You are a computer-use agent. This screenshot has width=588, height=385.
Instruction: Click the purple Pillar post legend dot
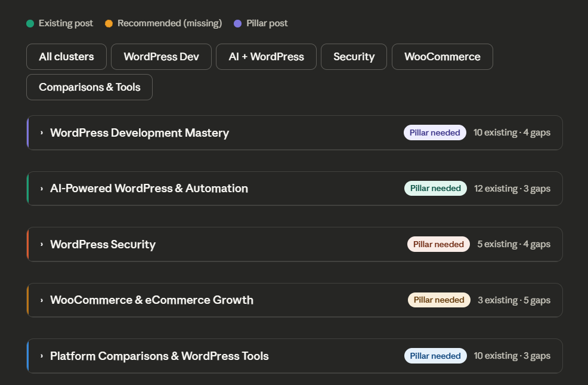(x=239, y=23)
